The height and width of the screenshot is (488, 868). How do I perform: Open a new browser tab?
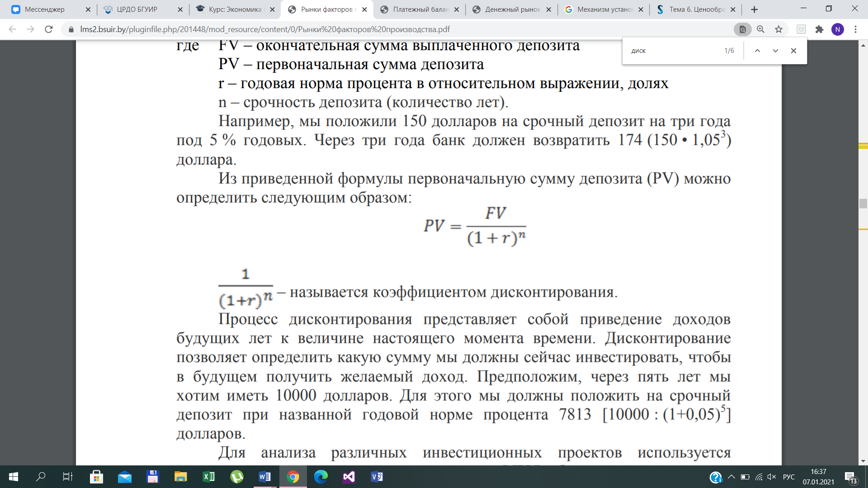point(754,9)
